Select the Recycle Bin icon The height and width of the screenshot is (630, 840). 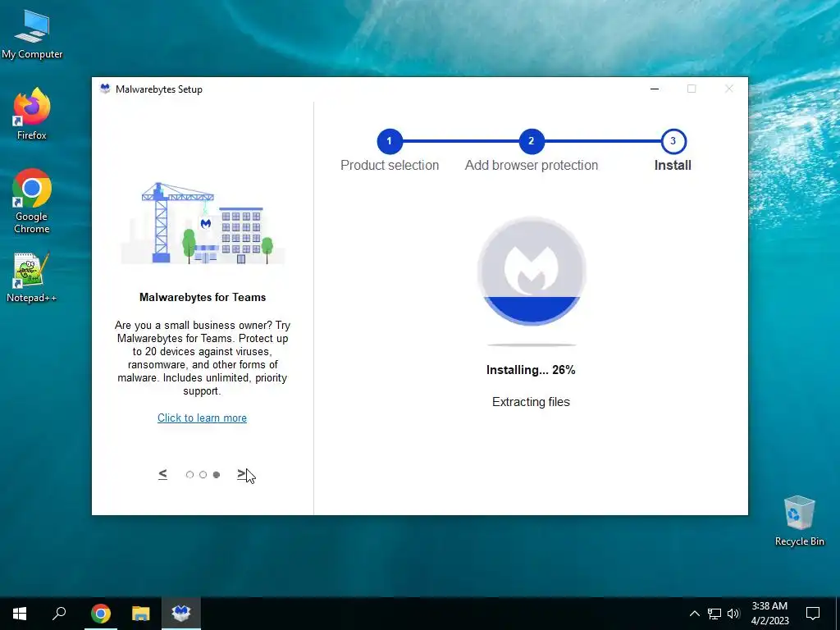(799, 521)
